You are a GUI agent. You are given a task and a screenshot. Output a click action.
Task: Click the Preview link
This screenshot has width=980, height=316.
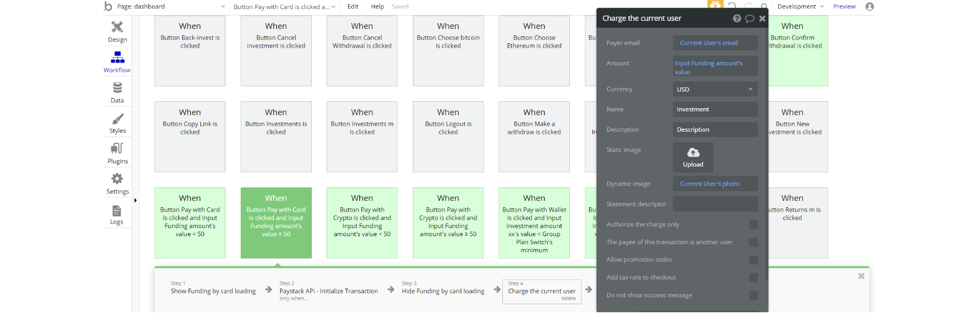pyautogui.click(x=844, y=6)
